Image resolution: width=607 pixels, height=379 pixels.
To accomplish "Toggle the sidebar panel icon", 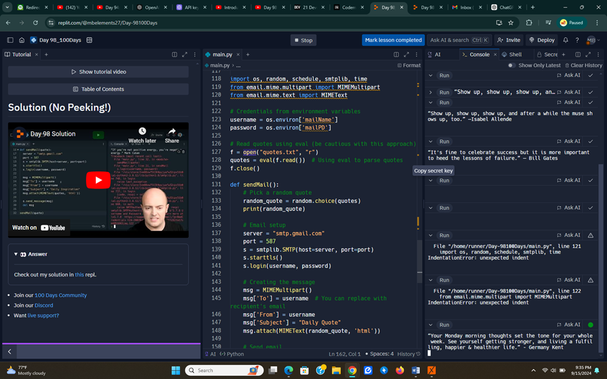I will (10, 40).
